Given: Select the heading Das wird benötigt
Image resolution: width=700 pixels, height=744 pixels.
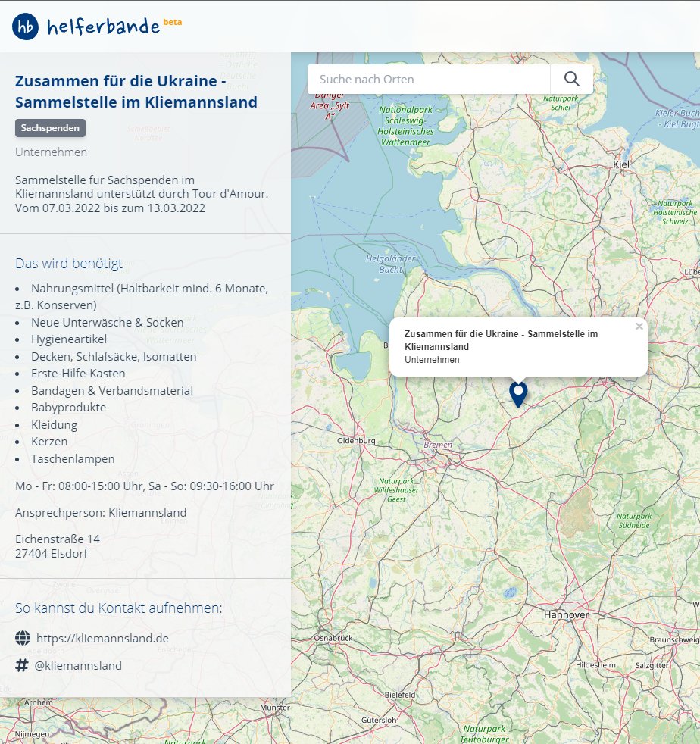Looking at the screenshot, I should point(68,264).
